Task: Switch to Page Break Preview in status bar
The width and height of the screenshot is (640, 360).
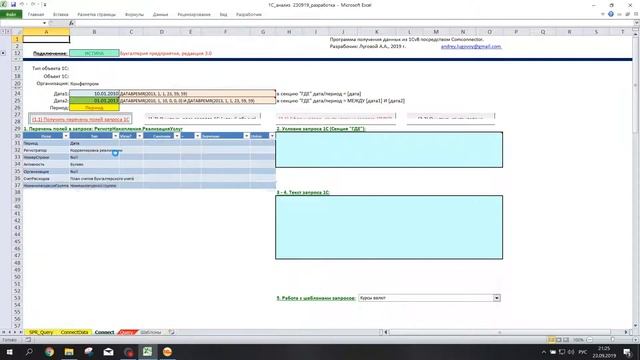Action: pyautogui.click(x=566, y=340)
